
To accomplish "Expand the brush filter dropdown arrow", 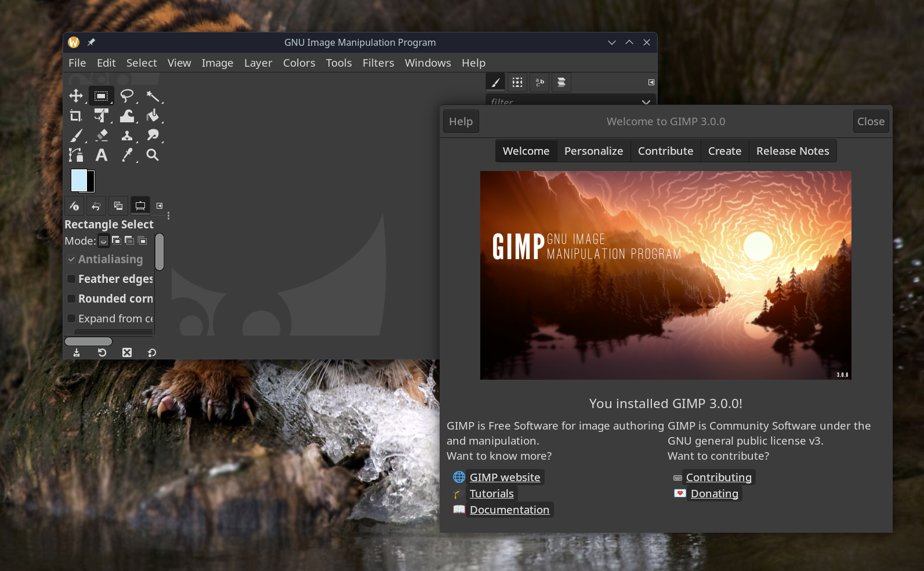I will (x=646, y=102).
